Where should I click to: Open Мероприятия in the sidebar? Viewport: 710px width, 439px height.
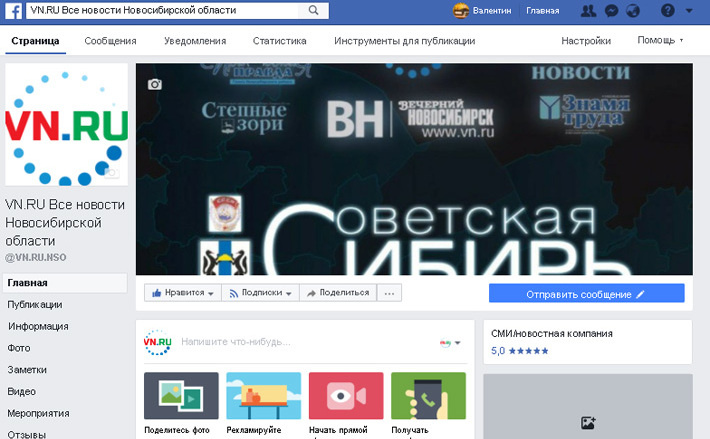[38, 413]
